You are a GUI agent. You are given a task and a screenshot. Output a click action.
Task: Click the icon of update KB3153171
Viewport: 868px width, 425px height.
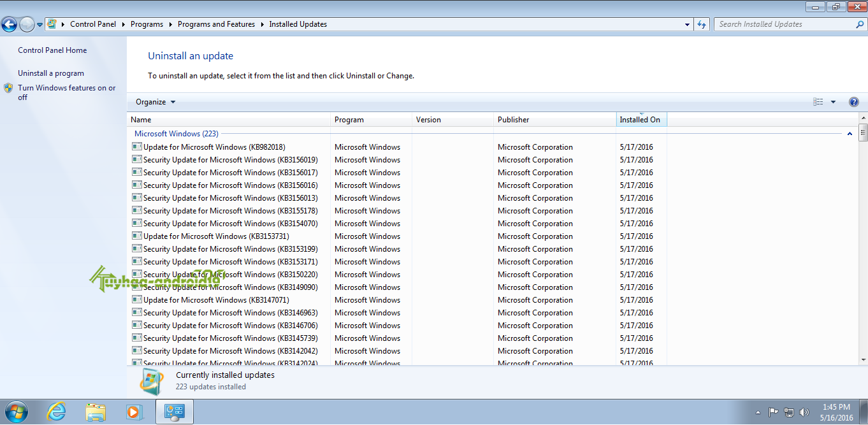click(x=137, y=261)
